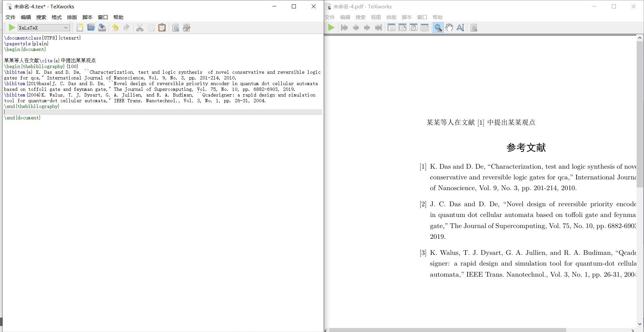Click reference label [3] in the PDF bibliography
Image resolution: width=644 pixels, height=332 pixels.
[x=423, y=253]
